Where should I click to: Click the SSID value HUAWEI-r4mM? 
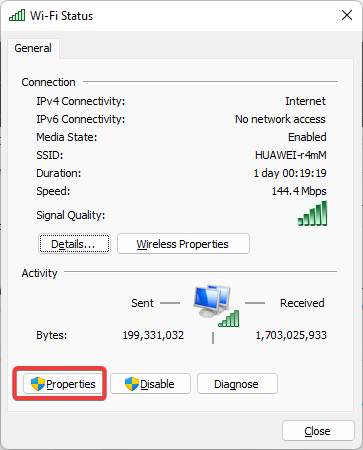pyautogui.click(x=291, y=155)
